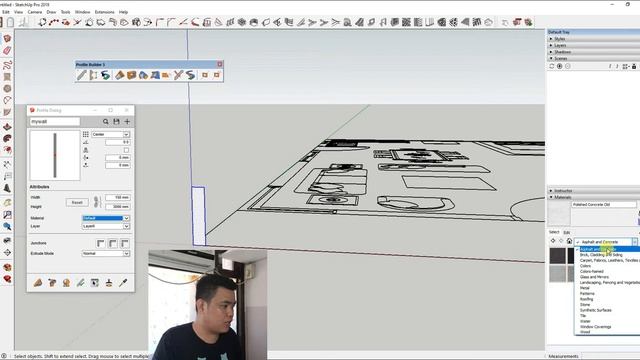
Task: Click the material name field 'Polished Concrete Old'
Action: (x=604, y=204)
